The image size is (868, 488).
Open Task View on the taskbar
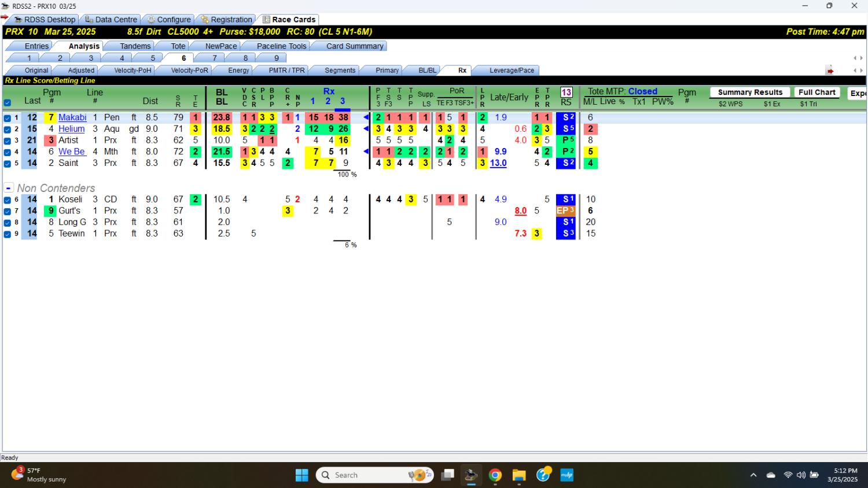(447, 475)
